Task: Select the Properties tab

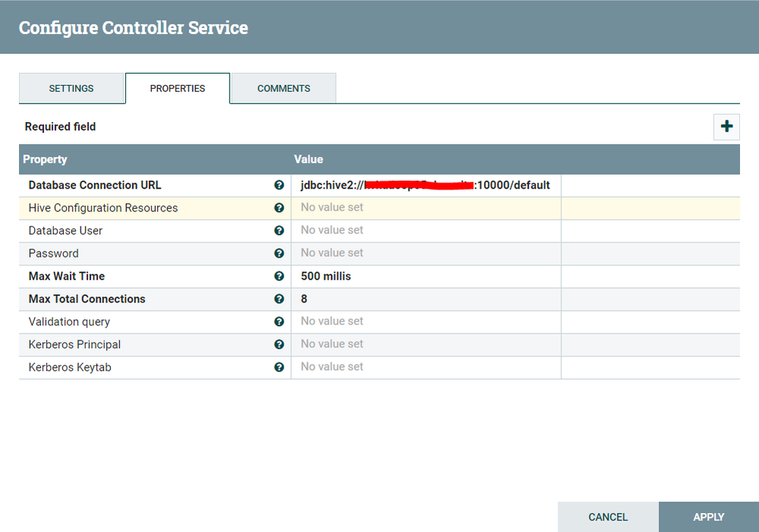Action: (x=178, y=88)
